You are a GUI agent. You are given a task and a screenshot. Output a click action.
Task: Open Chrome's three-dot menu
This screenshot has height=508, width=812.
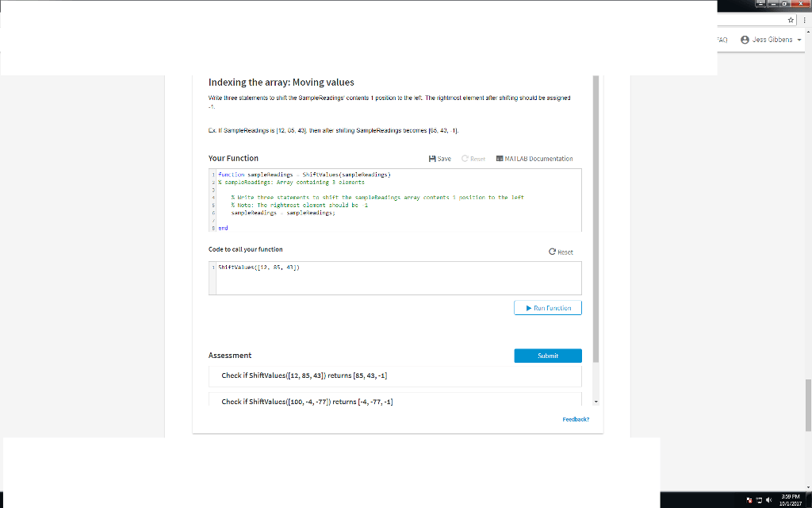804,20
